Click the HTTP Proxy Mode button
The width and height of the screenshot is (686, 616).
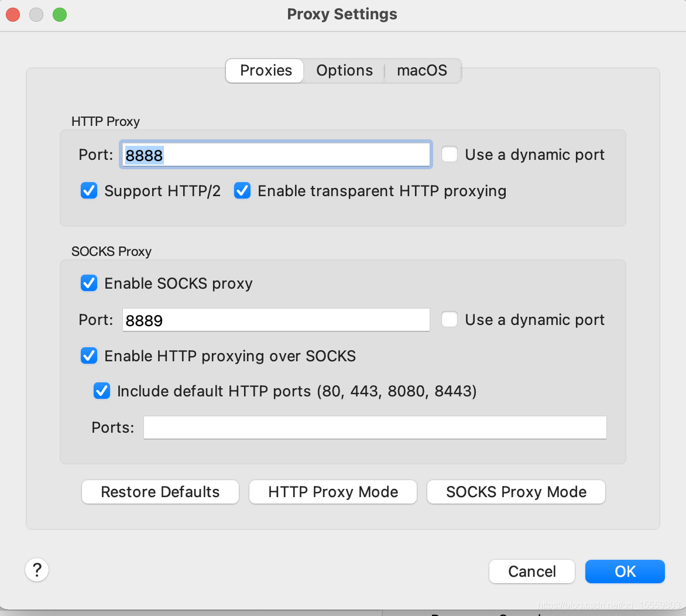pos(333,492)
